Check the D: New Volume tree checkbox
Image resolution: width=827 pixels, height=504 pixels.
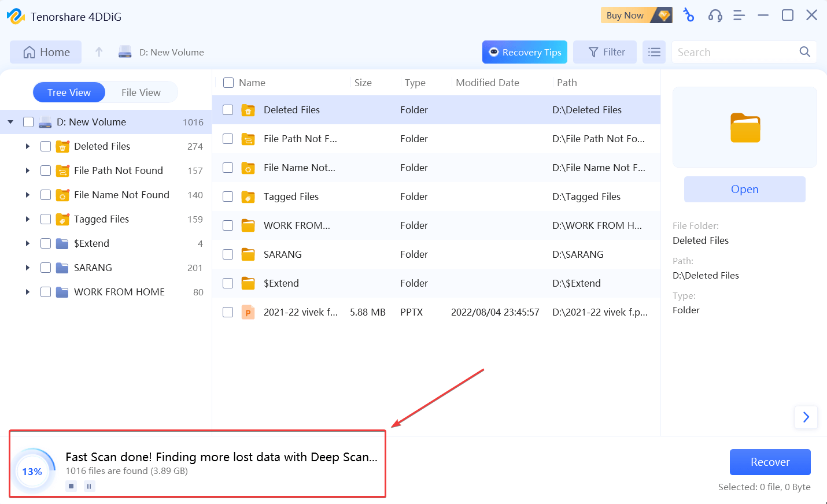[x=28, y=122]
